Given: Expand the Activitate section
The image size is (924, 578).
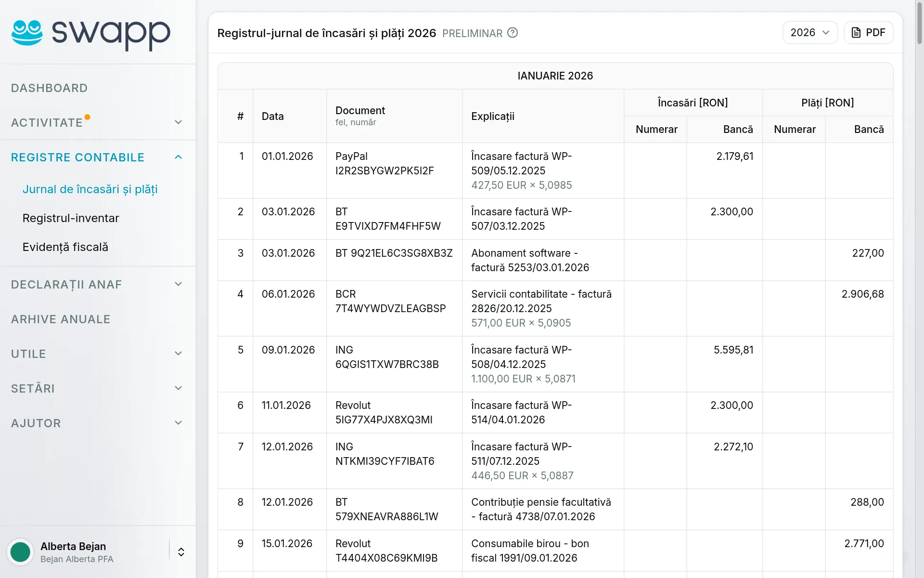Looking at the screenshot, I should [x=98, y=122].
